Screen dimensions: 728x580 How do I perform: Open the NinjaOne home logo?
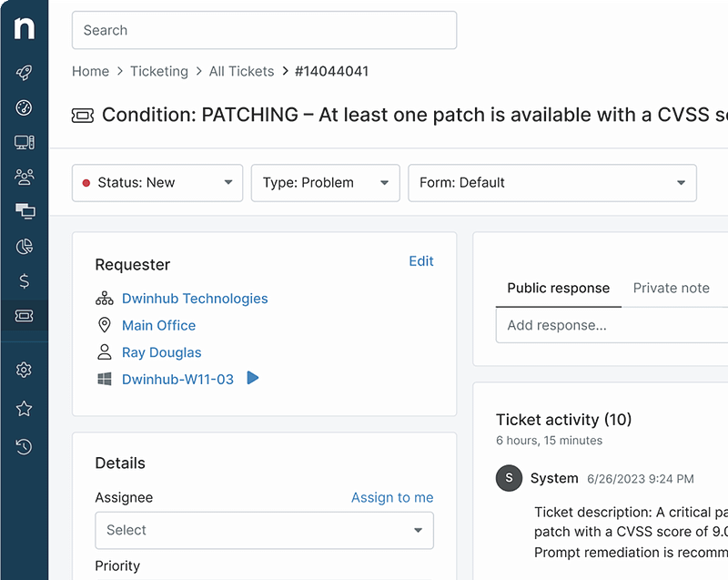tap(24, 27)
